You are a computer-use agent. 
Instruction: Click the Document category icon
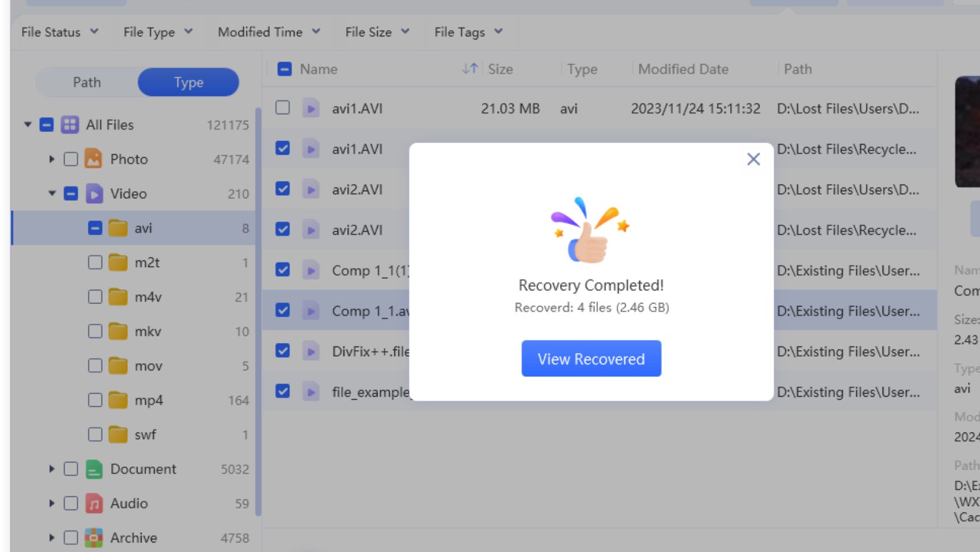click(94, 469)
